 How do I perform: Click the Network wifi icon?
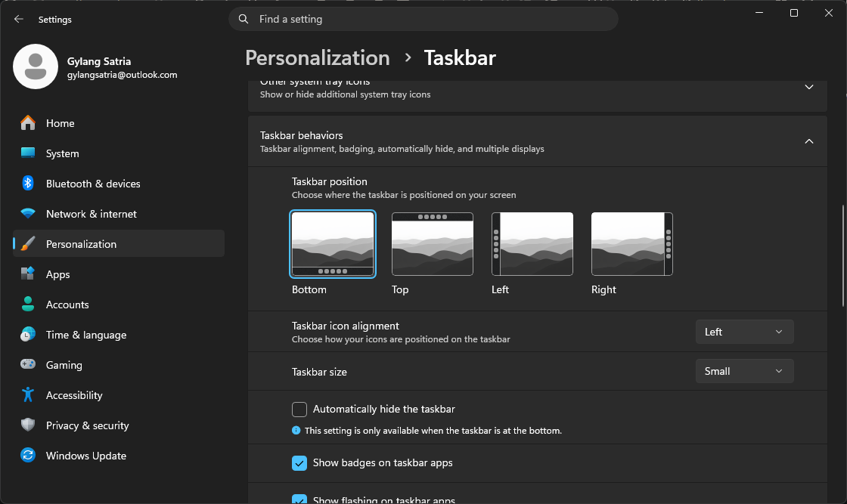coord(27,214)
